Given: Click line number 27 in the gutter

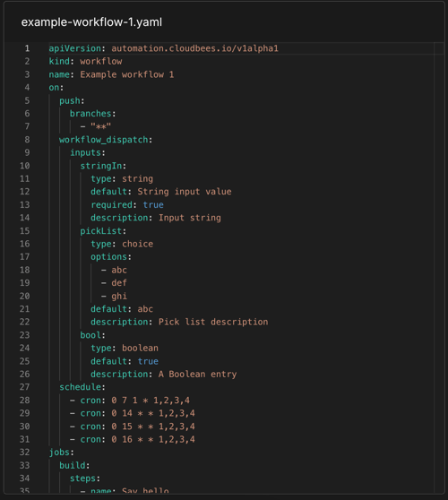Looking at the screenshot, I should 24,387.
